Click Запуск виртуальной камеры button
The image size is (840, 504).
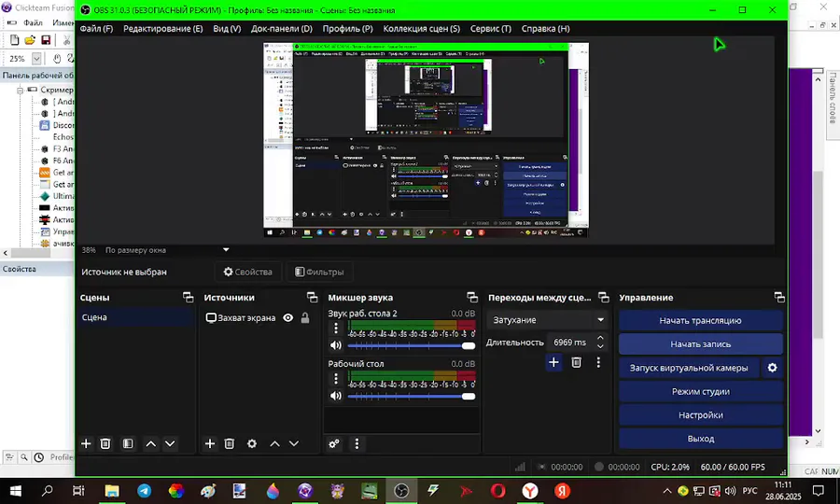(x=689, y=368)
